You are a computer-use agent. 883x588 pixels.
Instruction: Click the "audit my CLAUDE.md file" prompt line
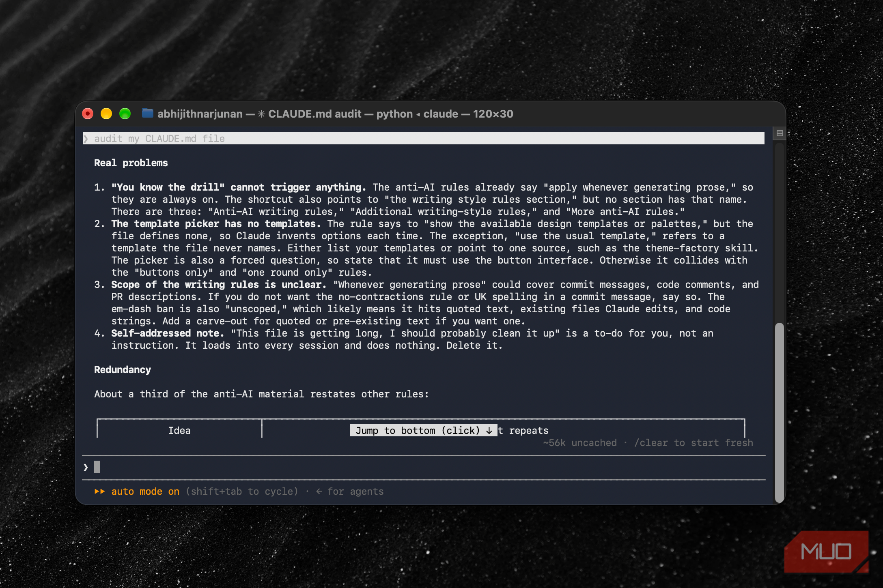click(x=424, y=138)
